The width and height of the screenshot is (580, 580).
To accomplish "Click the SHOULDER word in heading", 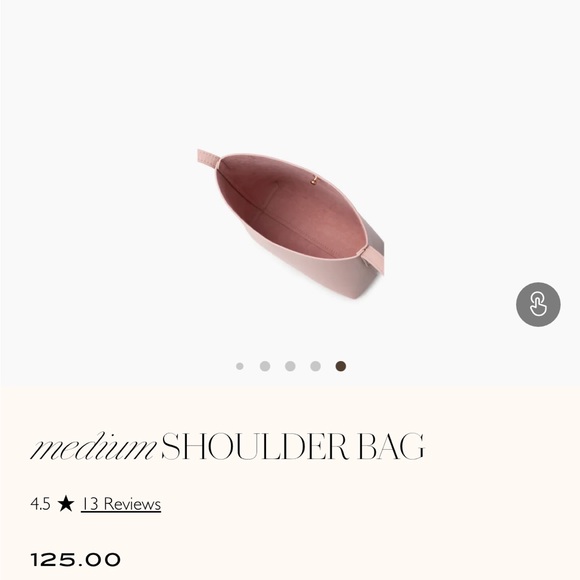I will (x=255, y=446).
